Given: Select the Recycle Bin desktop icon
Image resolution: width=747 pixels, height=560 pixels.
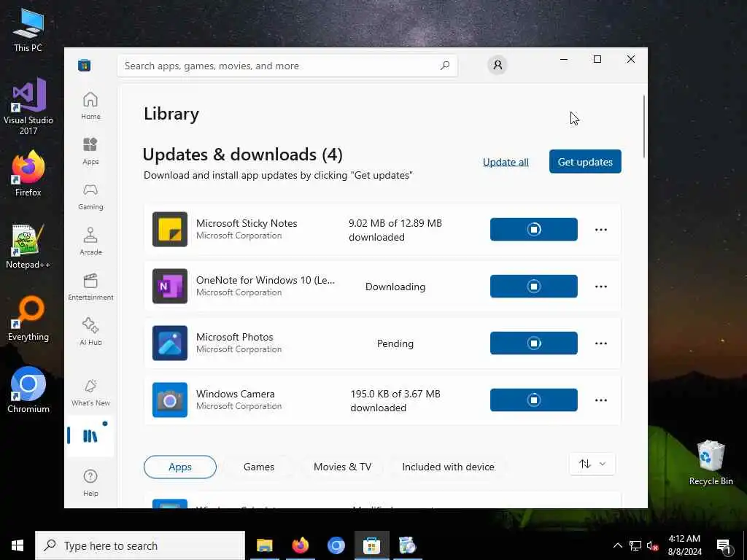Looking at the screenshot, I should point(711,462).
